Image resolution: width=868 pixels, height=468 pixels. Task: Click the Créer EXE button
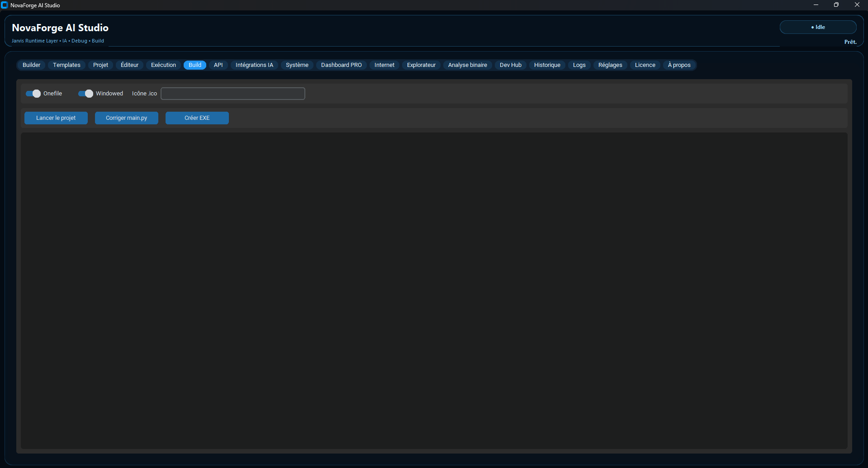(197, 118)
